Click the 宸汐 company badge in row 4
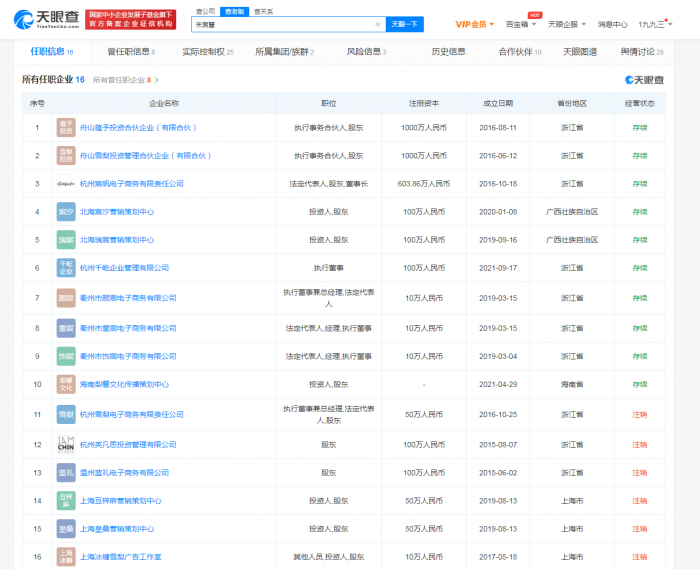This screenshot has height=569, width=700. (65, 212)
